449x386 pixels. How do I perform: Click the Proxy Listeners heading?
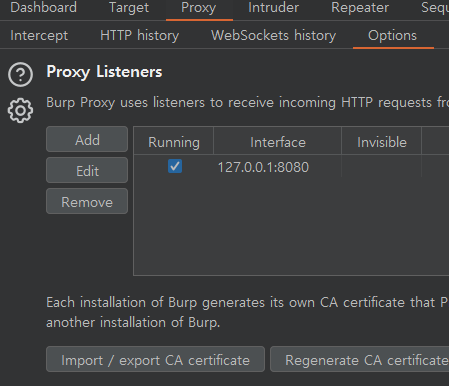pos(104,72)
